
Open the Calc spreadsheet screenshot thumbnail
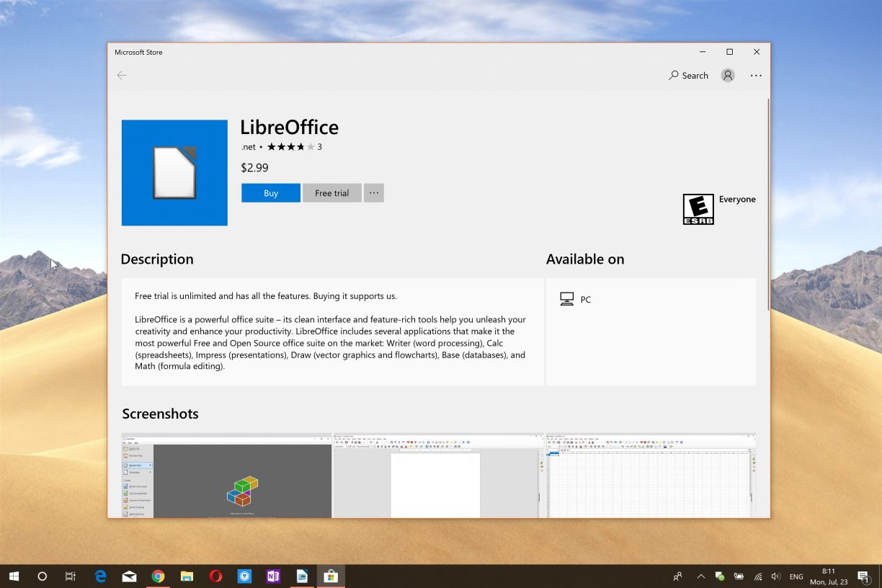pos(651,476)
